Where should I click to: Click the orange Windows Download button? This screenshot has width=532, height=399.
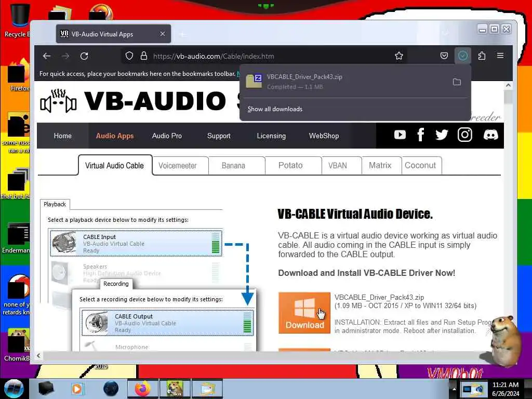(304, 313)
